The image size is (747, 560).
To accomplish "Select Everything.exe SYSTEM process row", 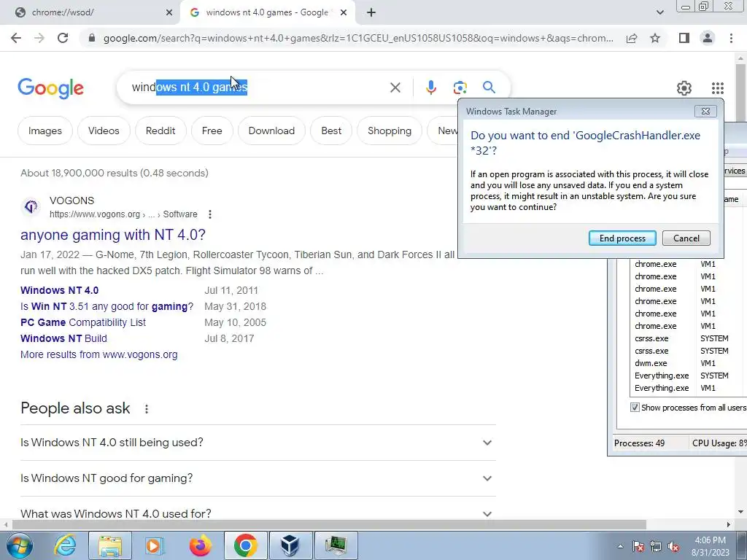I will click(x=689, y=376).
